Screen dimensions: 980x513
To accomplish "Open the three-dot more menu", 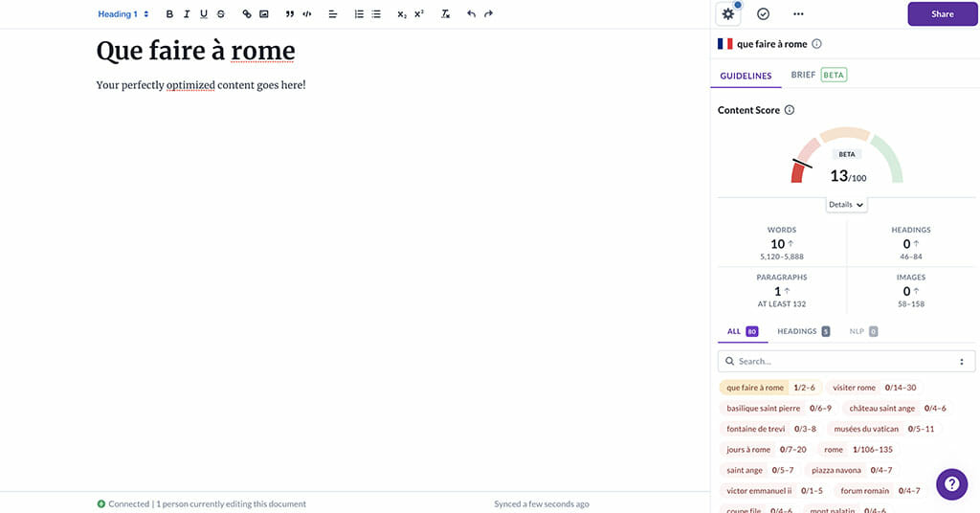I will (798, 13).
